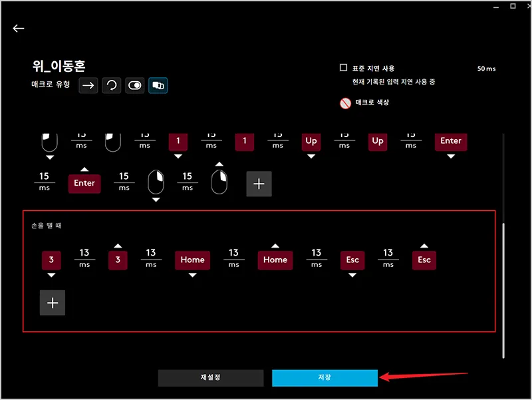Enable the 표준 지연 사용 checkbox
Viewport: 532px width, 400px height.
tap(343, 68)
